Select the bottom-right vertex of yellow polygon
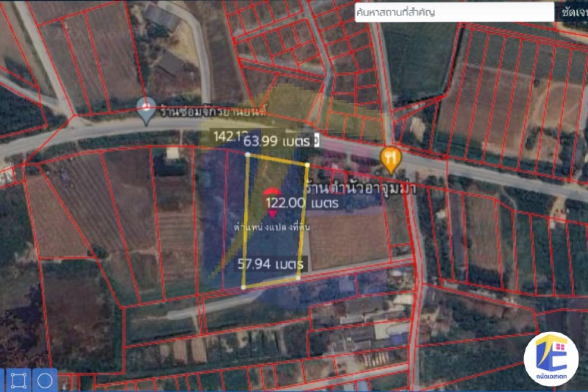588x392 pixels. click(x=298, y=278)
